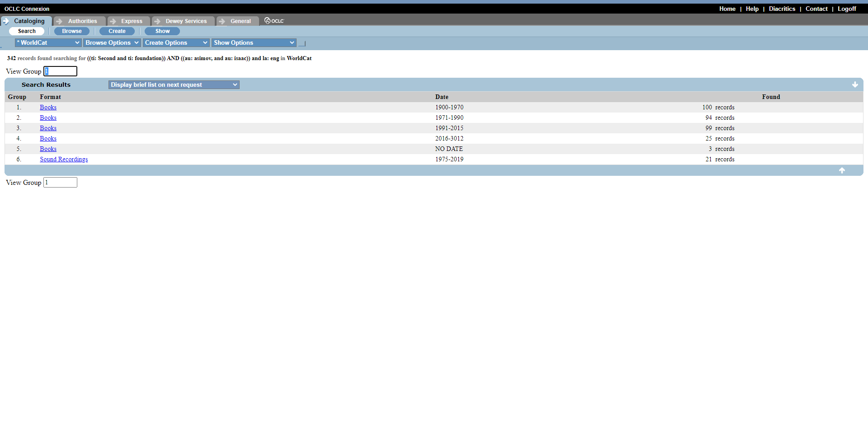The image size is (868, 423).
Task: Click the bottom View Group input field
Action: coord(60,182)
